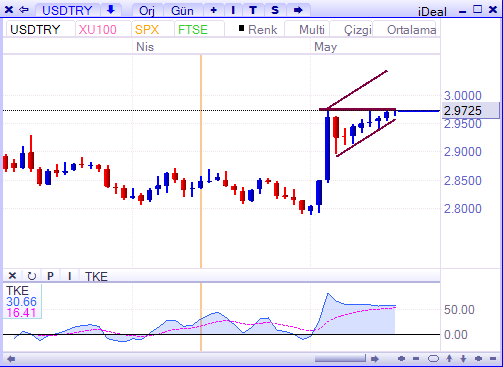Close the chart using the top-left X icon
The width and height of the screenshot is (503, 367).
[9, 10]
